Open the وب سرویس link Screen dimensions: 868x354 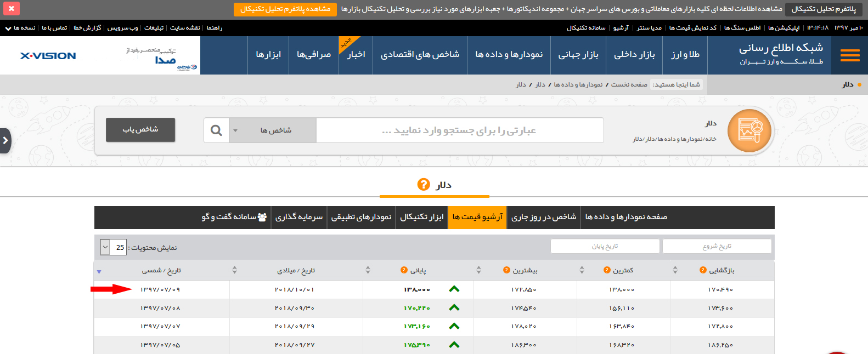[x=122, y=28]
